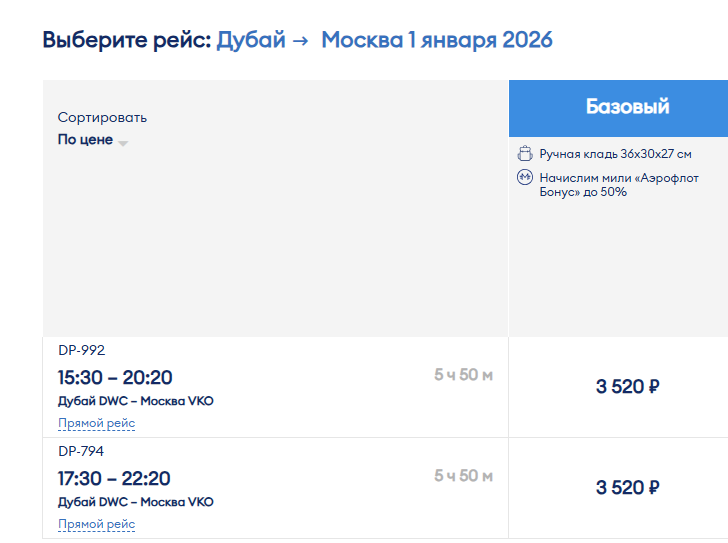
Task: Click flight time 15:30 – 20:20
Action: click(x=115, y=377)
